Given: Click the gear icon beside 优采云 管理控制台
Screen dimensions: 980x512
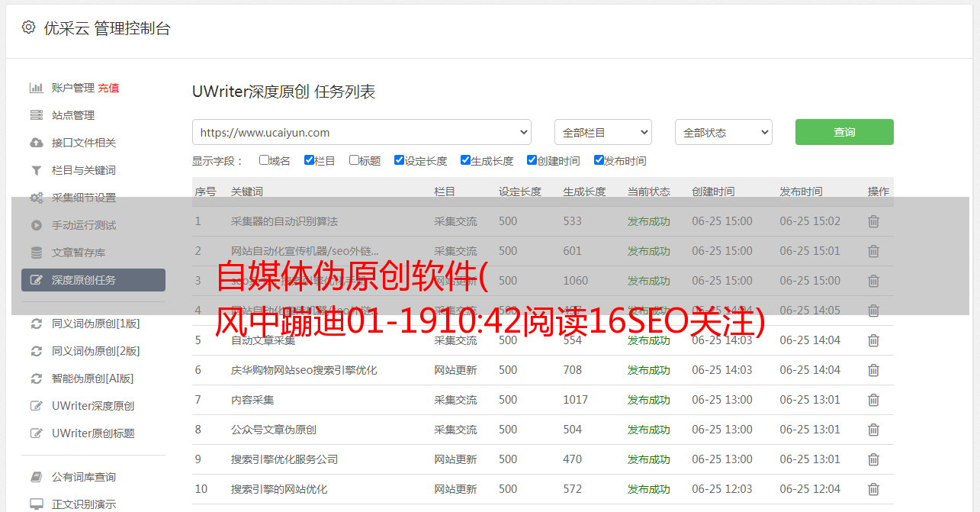Looking at the screenshot, I should tap(28, 27).
